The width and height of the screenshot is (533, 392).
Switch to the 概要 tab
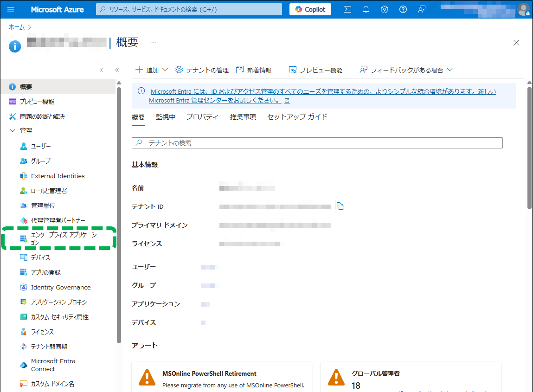click(x=138, y=117)
